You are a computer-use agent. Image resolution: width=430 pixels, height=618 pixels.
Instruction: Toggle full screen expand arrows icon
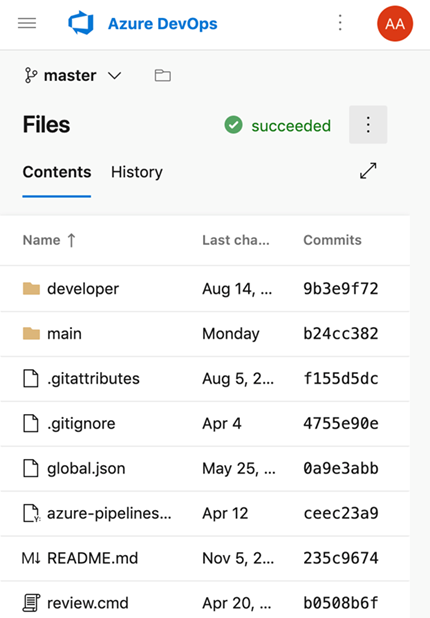(x=368, y=171)
